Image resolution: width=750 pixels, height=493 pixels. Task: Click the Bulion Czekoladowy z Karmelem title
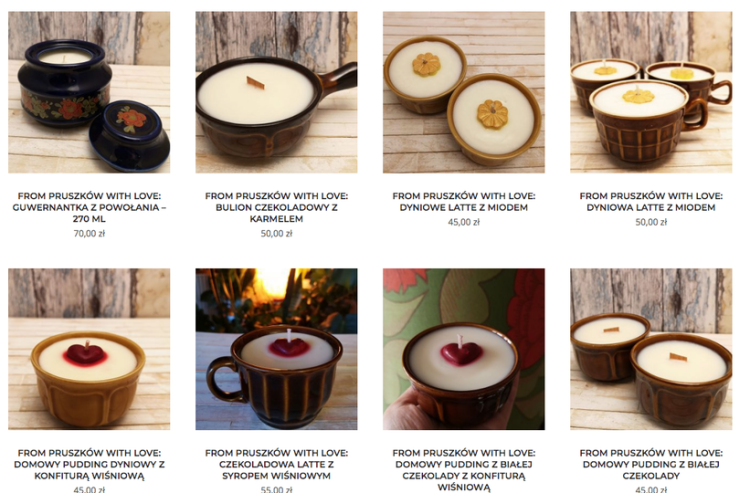(x=276, y=207)
